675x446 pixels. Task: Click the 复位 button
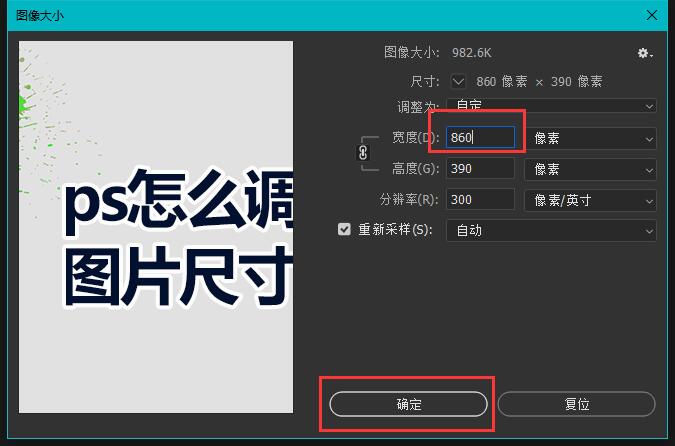576,404
